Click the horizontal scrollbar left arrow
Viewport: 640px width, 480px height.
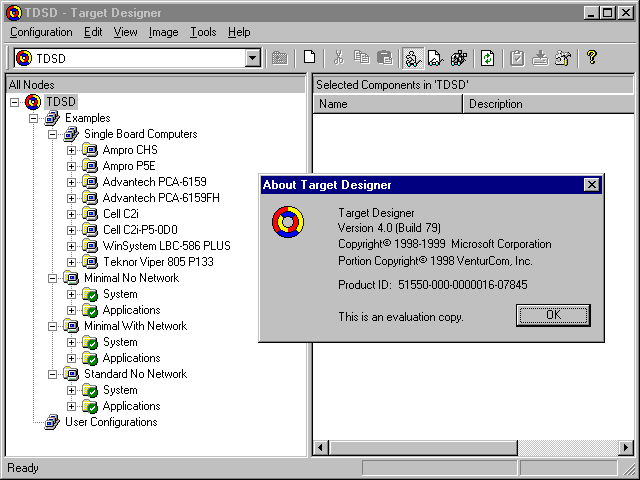coord(320,448)
